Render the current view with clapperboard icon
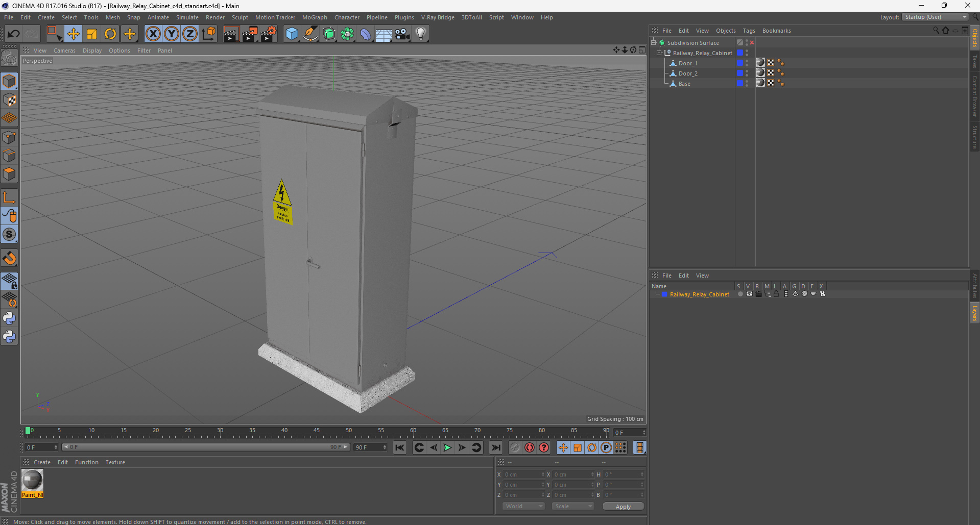The width and height of the screenshot is (980, 525). click(231, 34)
